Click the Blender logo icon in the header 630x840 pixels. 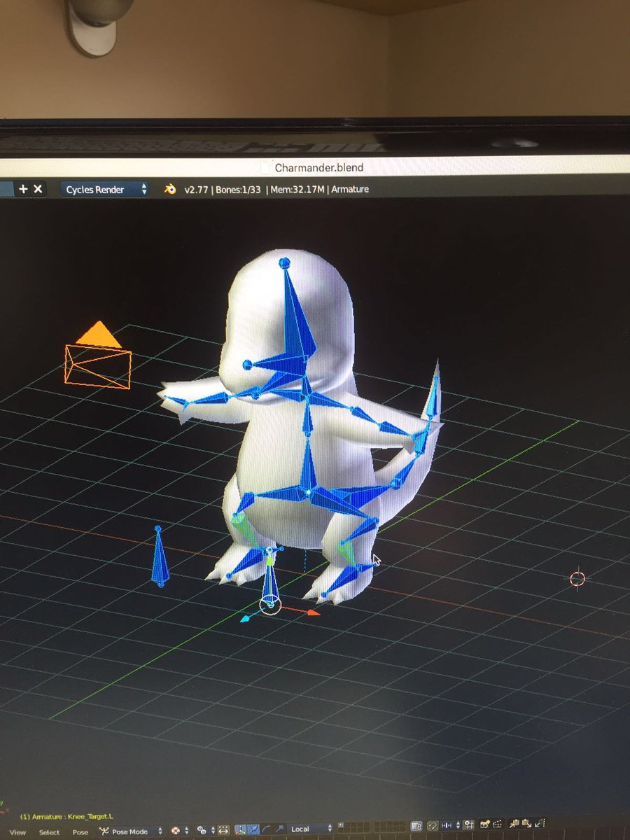tap(169, 189)
